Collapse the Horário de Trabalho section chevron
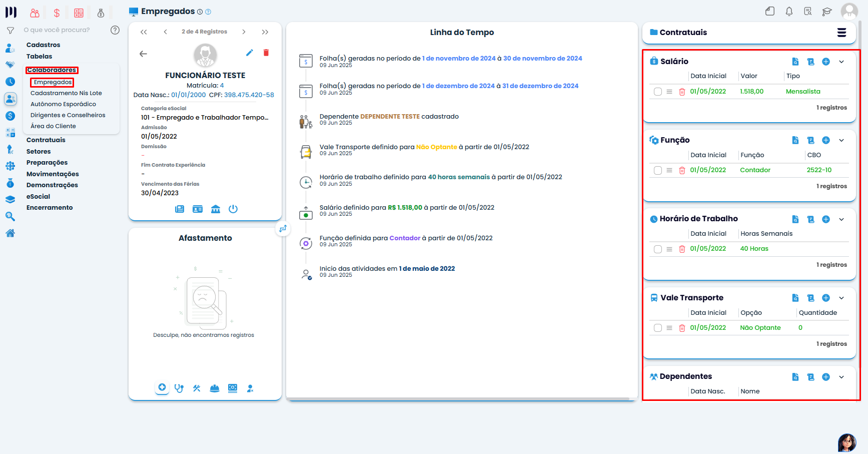 841,219
